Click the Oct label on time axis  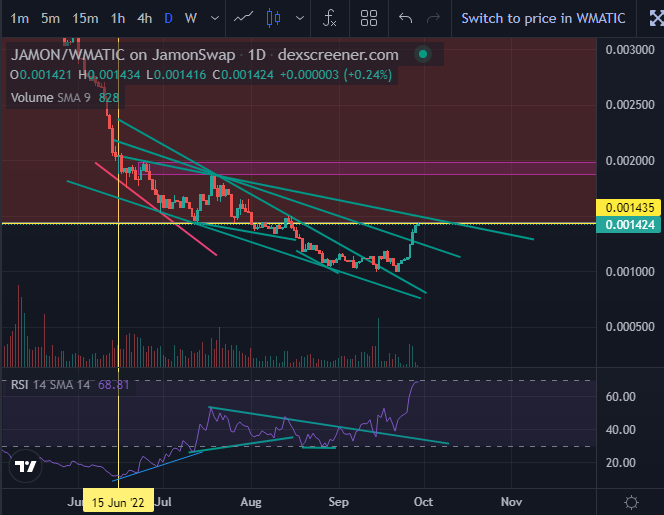(x=423, y=502)
